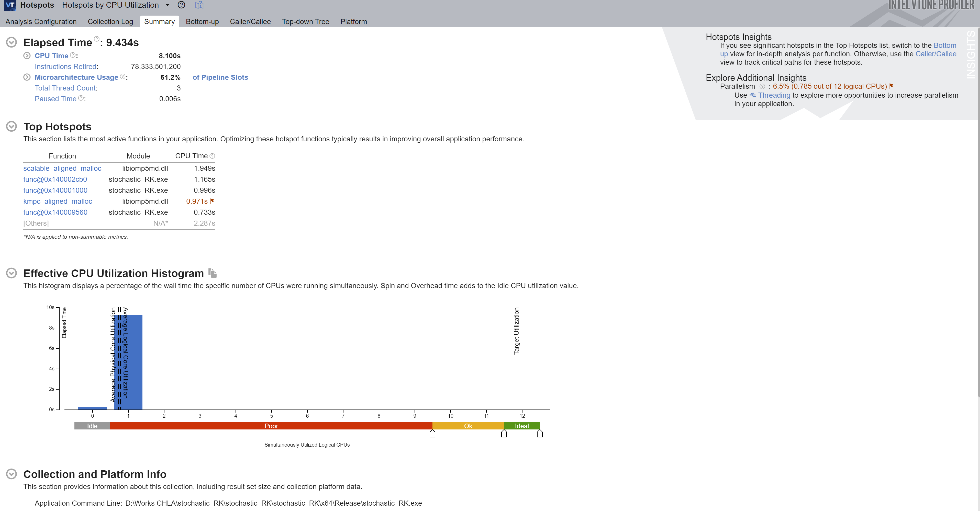Click the guide book icon in header
The width and height of the screenshot is (980, 511).
click(199, 5)
